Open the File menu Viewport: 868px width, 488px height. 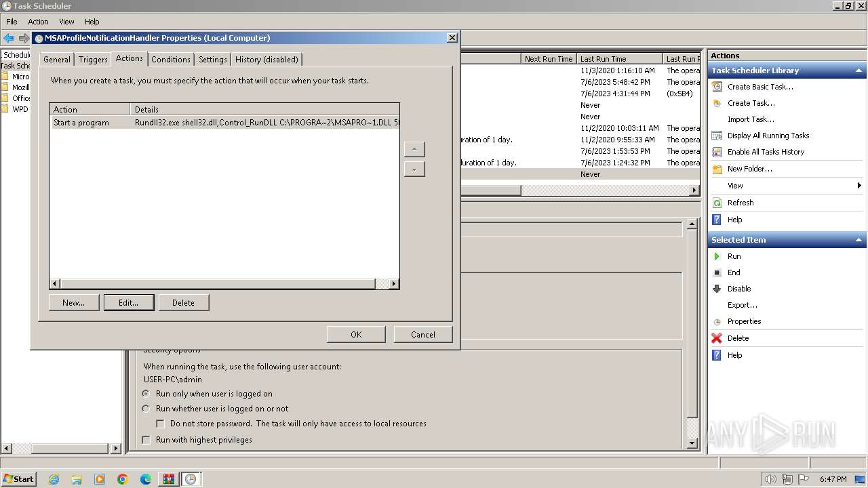(12, 22)
